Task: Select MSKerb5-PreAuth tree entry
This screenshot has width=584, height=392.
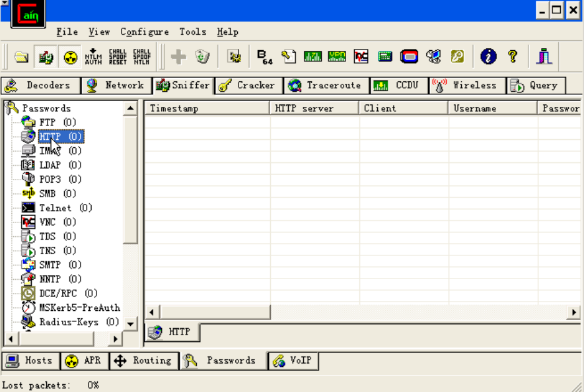Action: tap(80, 308)
